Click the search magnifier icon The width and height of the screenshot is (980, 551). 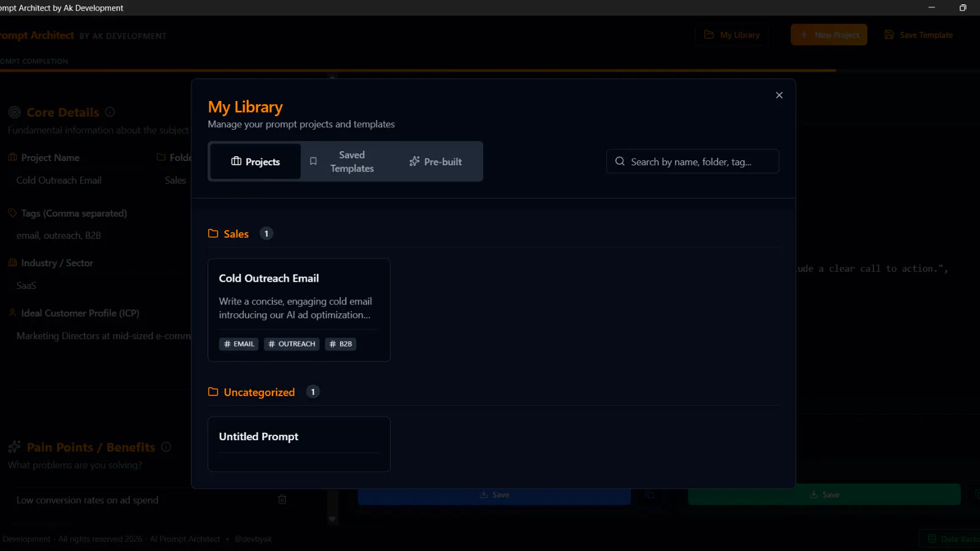(x=620, y=161)
